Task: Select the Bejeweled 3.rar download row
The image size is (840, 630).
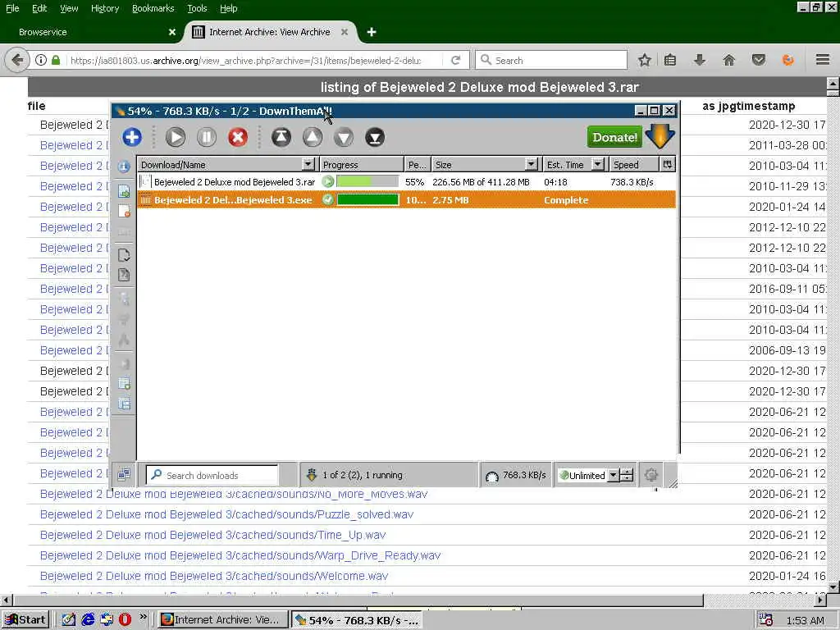Action: point(406,182)
